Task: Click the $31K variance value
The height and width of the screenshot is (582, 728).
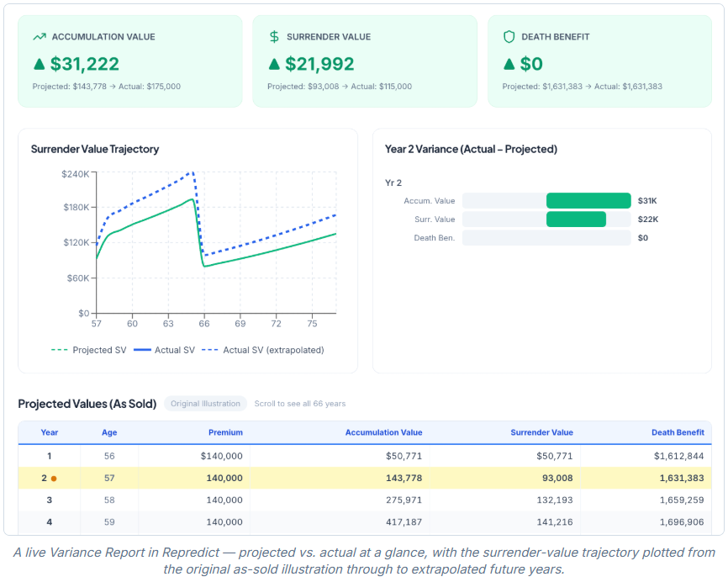Action: coord(647,201)
